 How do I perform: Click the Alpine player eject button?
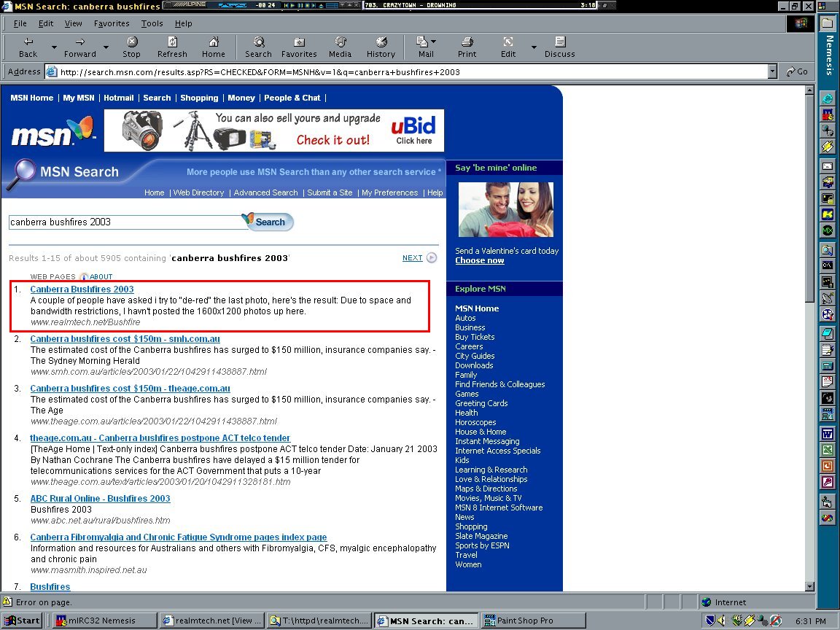(321, 5)
